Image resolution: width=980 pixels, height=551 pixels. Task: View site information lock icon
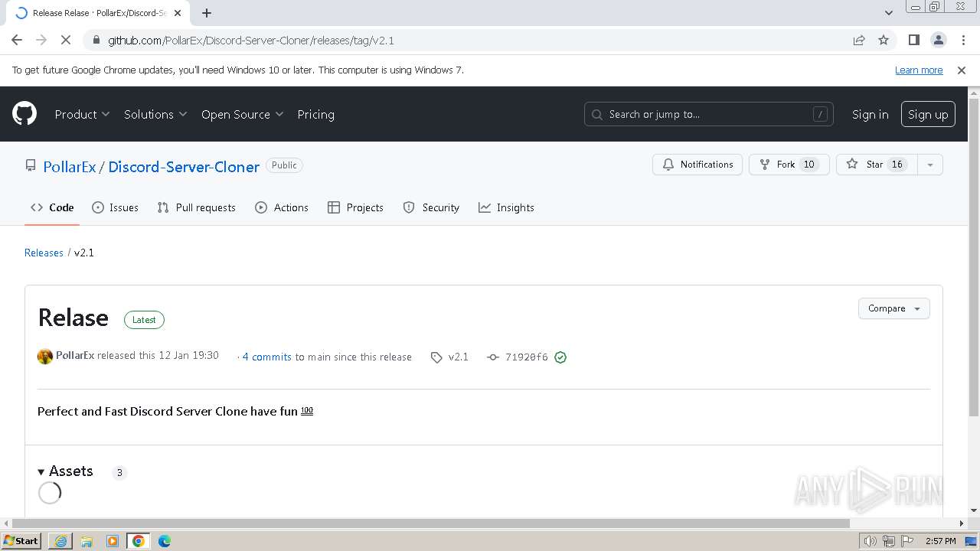[x=96, y=40]
